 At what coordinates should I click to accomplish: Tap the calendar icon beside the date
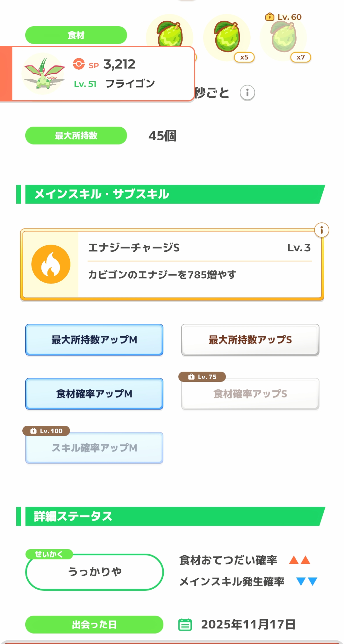[185, 624]
